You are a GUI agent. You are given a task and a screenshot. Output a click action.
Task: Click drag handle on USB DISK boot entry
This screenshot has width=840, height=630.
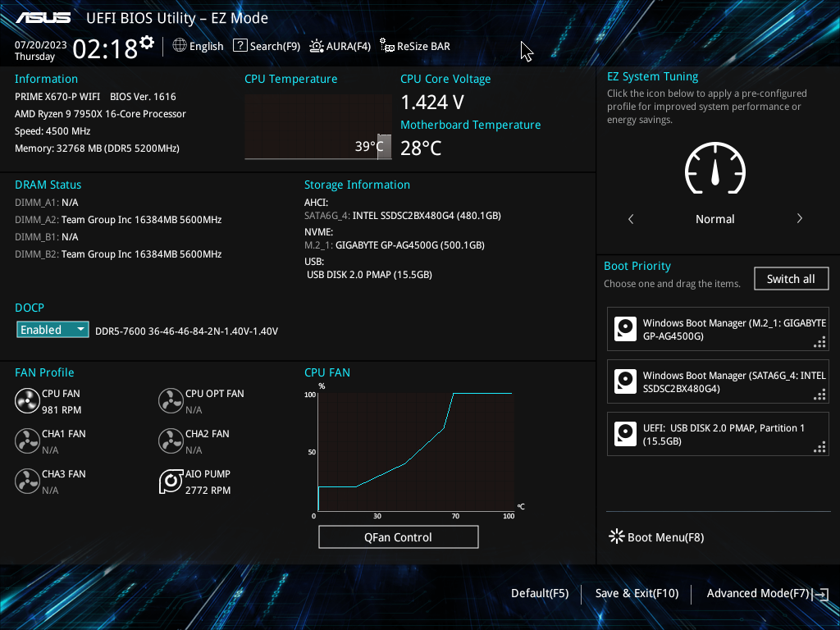tap(819, 447)
